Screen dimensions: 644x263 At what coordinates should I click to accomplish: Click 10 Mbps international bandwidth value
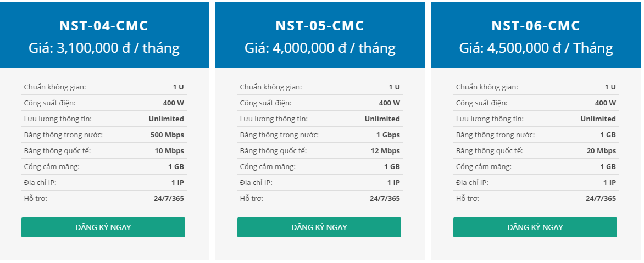169,150
